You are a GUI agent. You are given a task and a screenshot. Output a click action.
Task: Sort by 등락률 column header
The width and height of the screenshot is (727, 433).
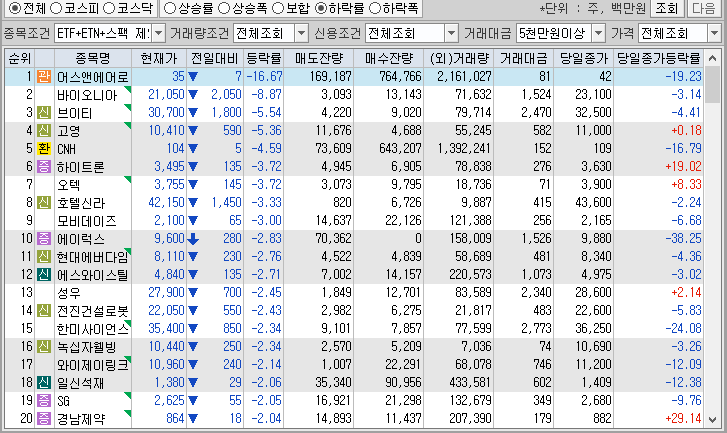[263, 58]
